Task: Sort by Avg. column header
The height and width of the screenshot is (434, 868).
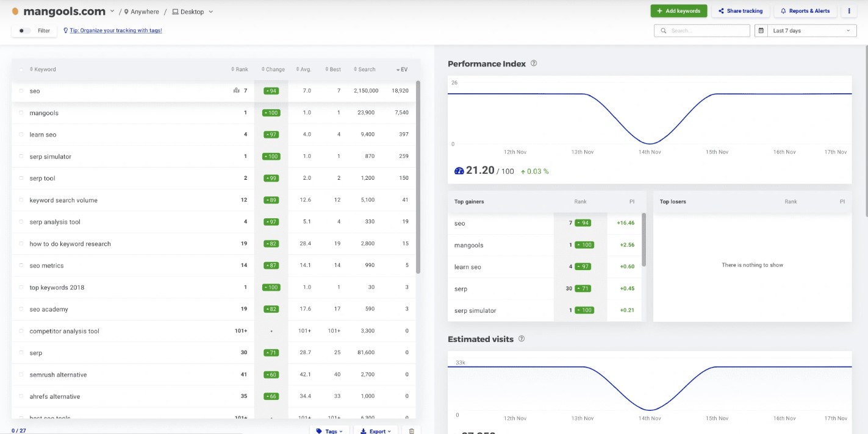Action: coord(304,69)
